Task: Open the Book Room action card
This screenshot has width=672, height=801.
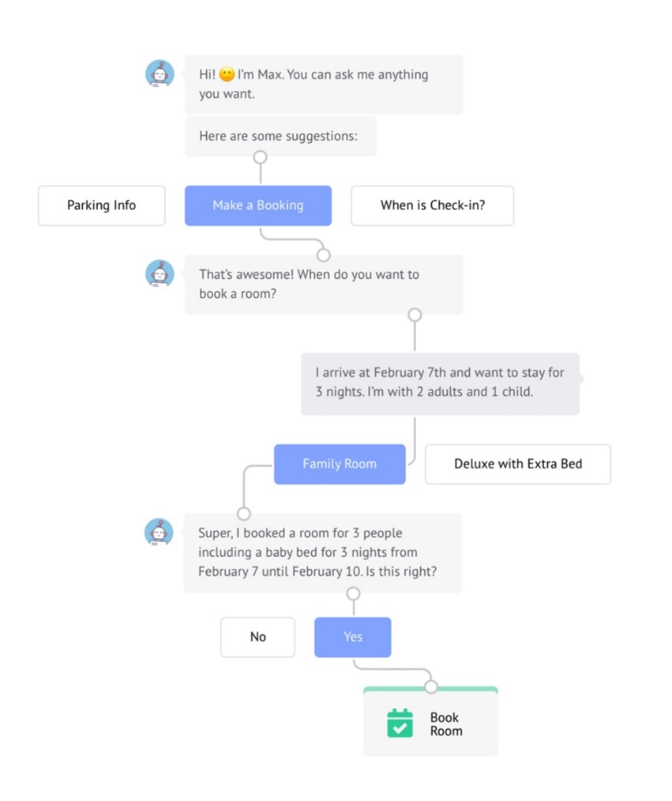Action: click(430, 721)
